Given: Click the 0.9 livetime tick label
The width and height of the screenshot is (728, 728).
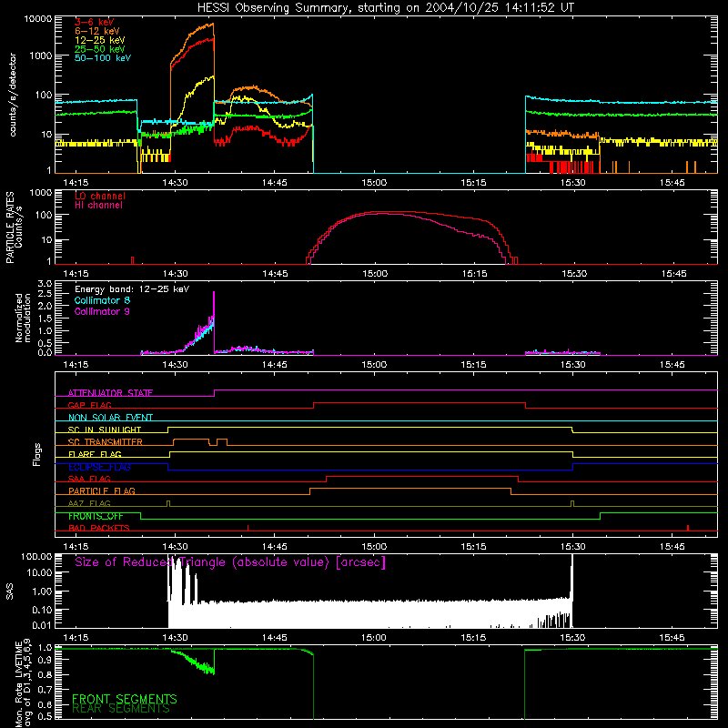Looking at the screenshot, I should coord(45,661).
